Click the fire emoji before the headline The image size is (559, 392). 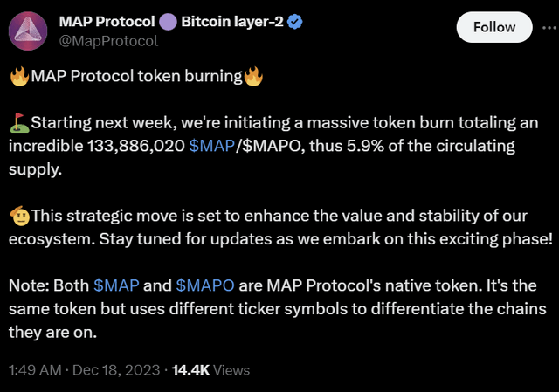(x=18, y=76)
